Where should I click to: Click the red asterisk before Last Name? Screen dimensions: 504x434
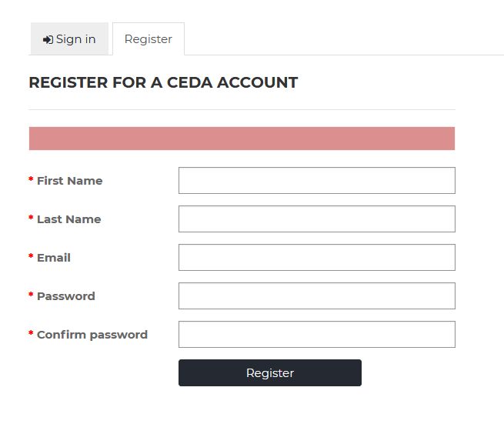[x=31, y=219]
